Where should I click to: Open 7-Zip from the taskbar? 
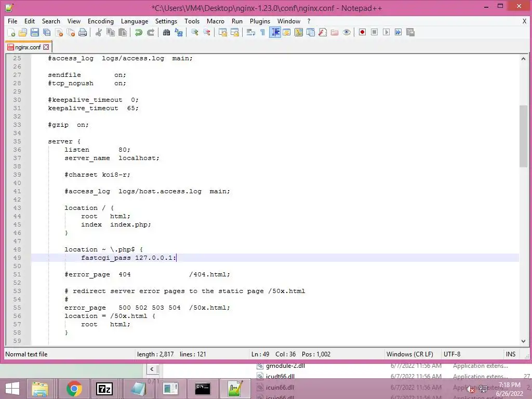(104, 389)
